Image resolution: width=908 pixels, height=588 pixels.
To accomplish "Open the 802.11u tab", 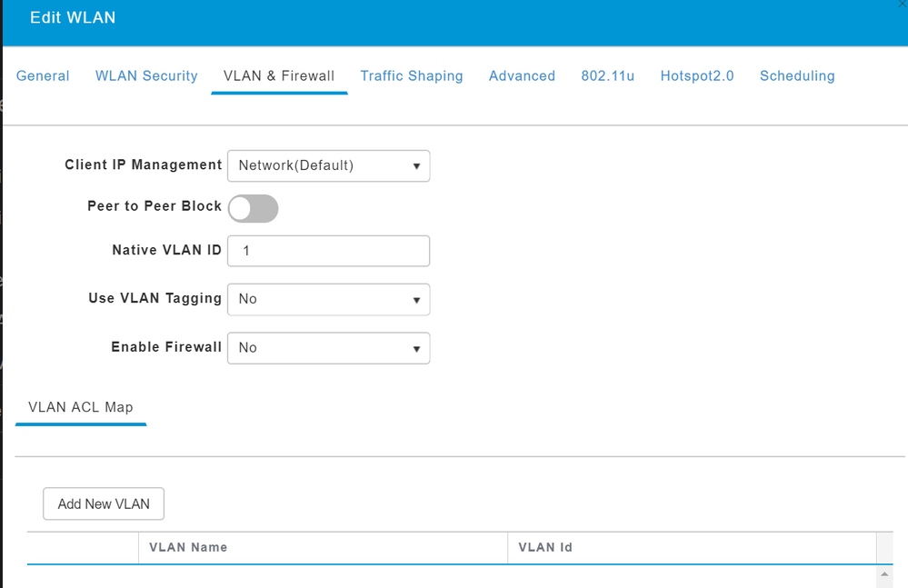I will point(607,75).
